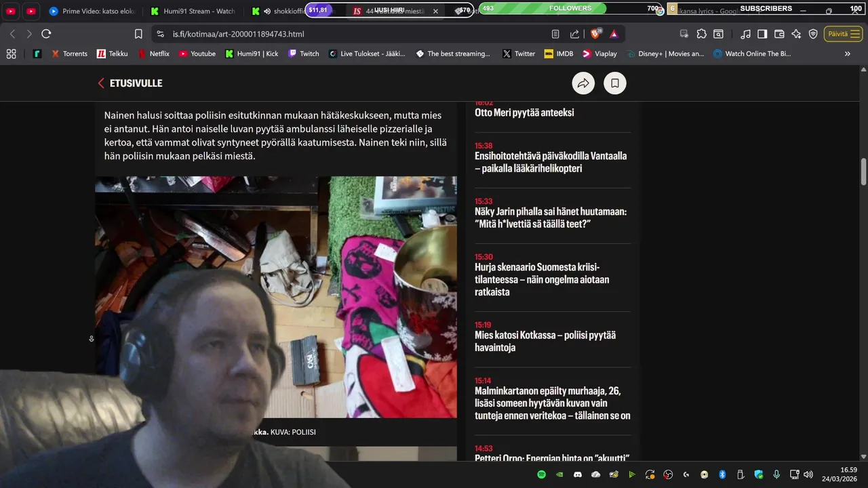Open Brave VPN shield icon
Viewport: 868px width, 488px height.
tap(813, 34)
